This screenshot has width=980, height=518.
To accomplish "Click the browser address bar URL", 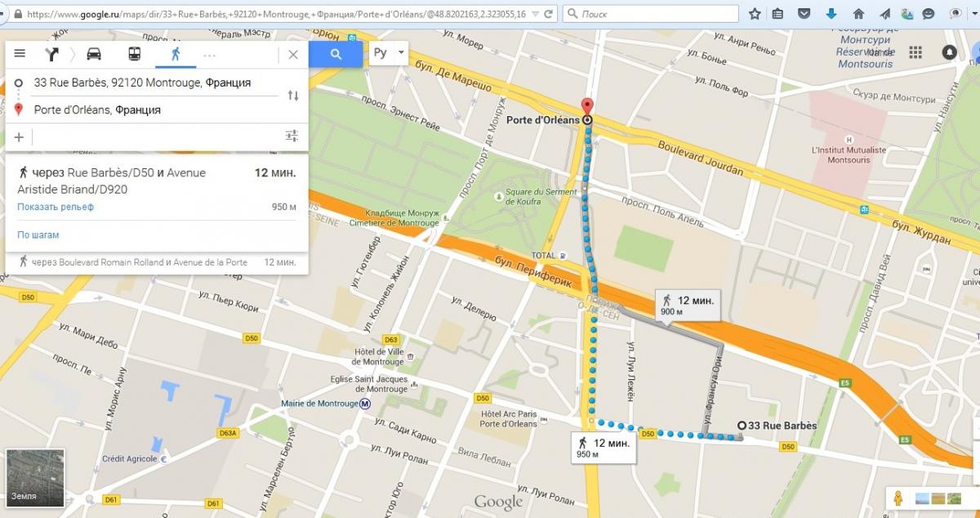I will [x=278, y=14].
